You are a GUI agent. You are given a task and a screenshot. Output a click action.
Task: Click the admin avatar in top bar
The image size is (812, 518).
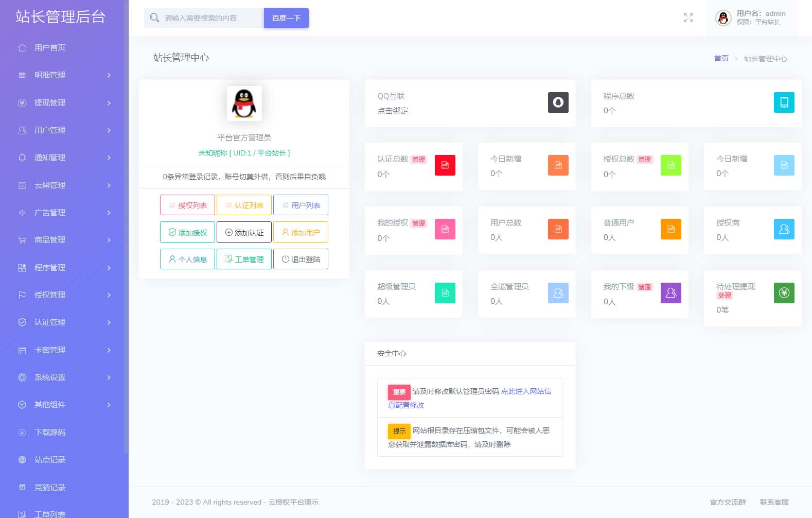(x=723, y=18)
